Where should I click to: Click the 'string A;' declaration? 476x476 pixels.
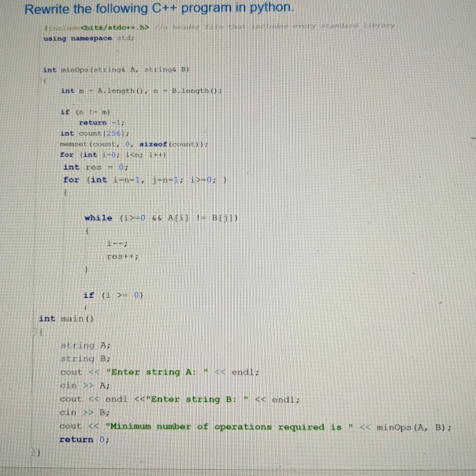[85, 345]
